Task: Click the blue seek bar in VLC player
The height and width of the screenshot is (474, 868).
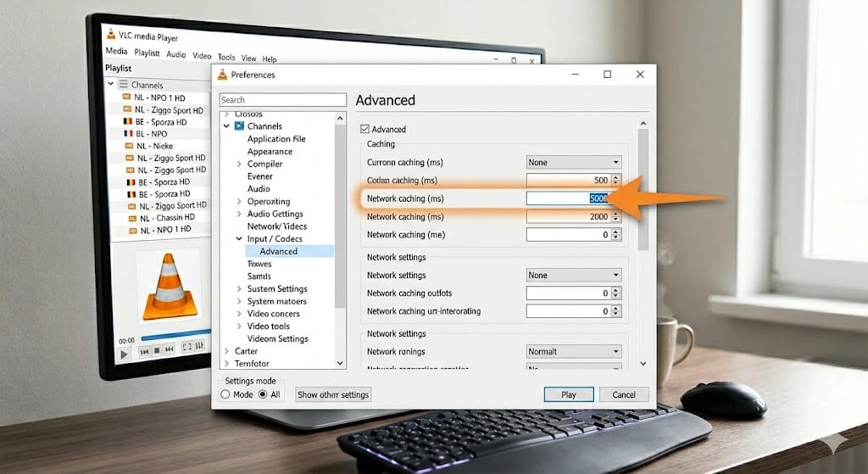Action: [176, 334]
